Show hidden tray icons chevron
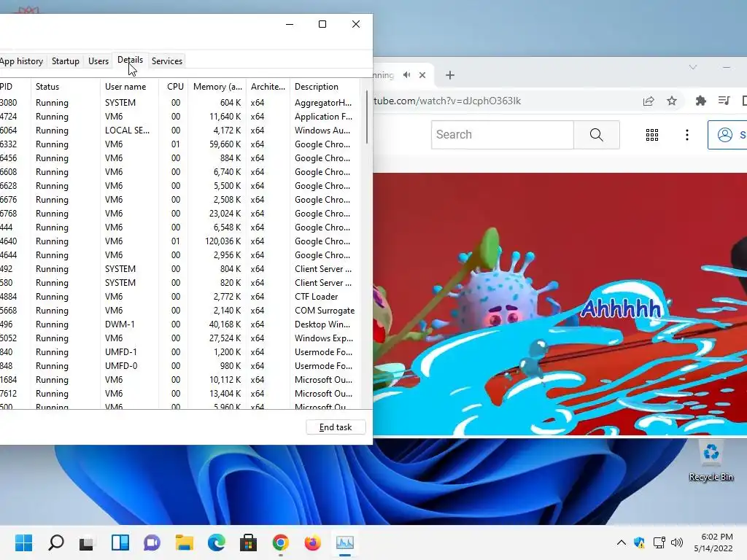747x560 pixels. (x=622, y=542)
